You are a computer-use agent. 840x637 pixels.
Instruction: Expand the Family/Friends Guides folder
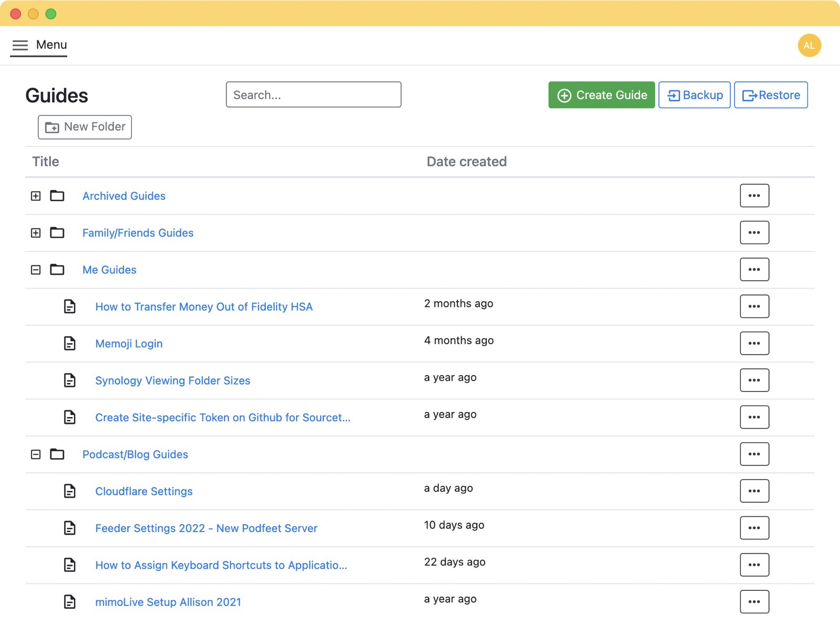pyautogui.click(x=36, y=233)
